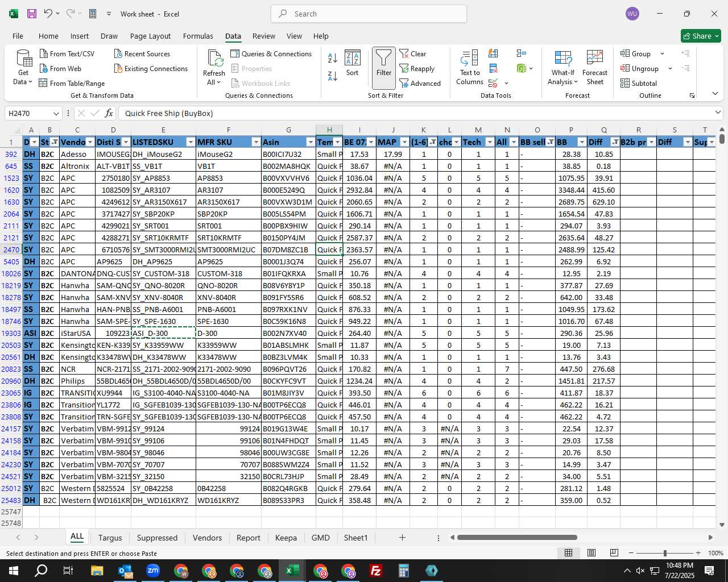Click the horizontal scrollbar thumb

[517, 537]
